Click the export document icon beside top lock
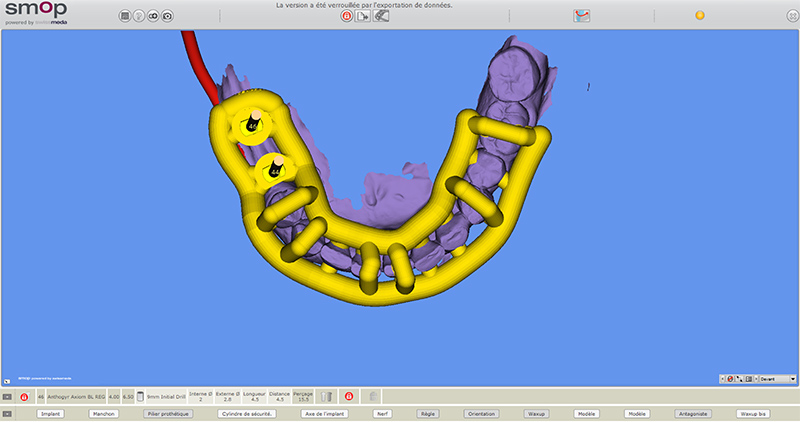 pos(363,16)
